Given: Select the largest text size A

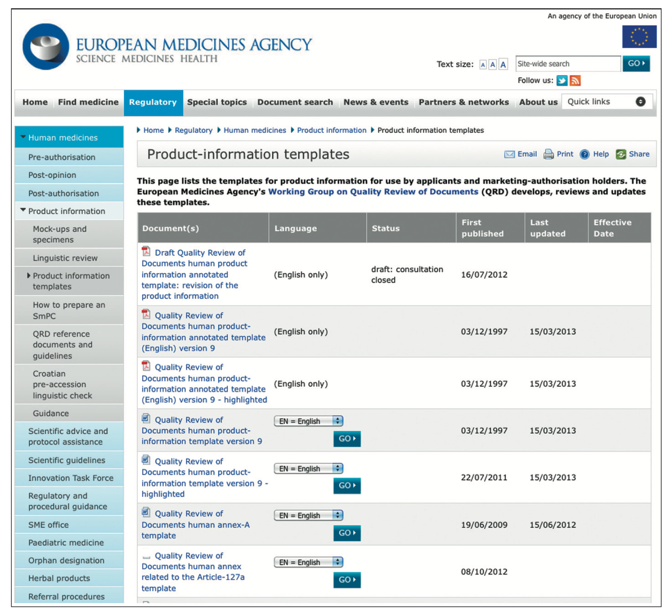Looking at the screenshot, I should click(503, 64).
